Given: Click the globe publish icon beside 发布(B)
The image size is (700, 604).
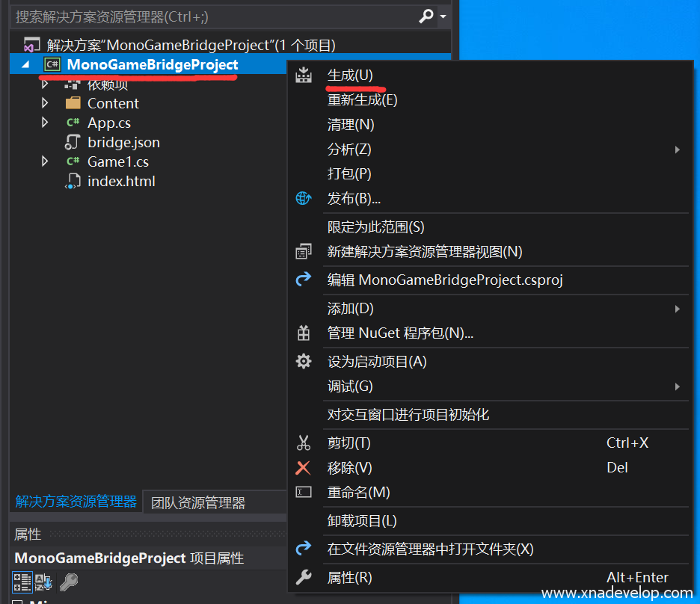Looking at the screenshot, I should coord(304,198).
